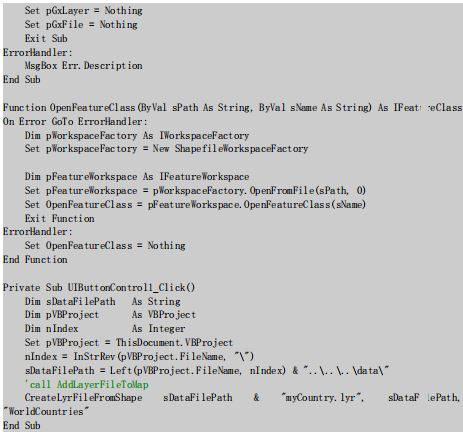Click the 'Set pVBProject = ThisDocument.VBProject' line
Screen dimensions: 463x432
pyautogui.click(x=129, y=343)
